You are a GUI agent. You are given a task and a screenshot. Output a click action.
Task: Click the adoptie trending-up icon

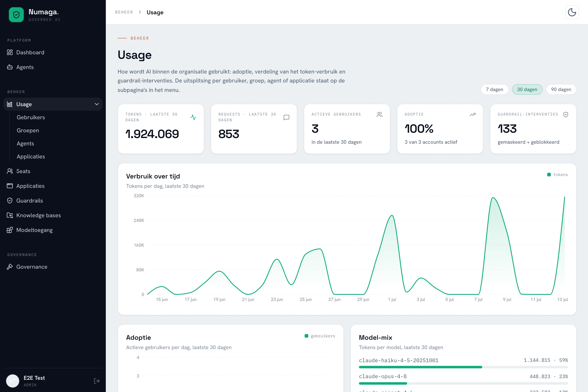tap(472, 115)
